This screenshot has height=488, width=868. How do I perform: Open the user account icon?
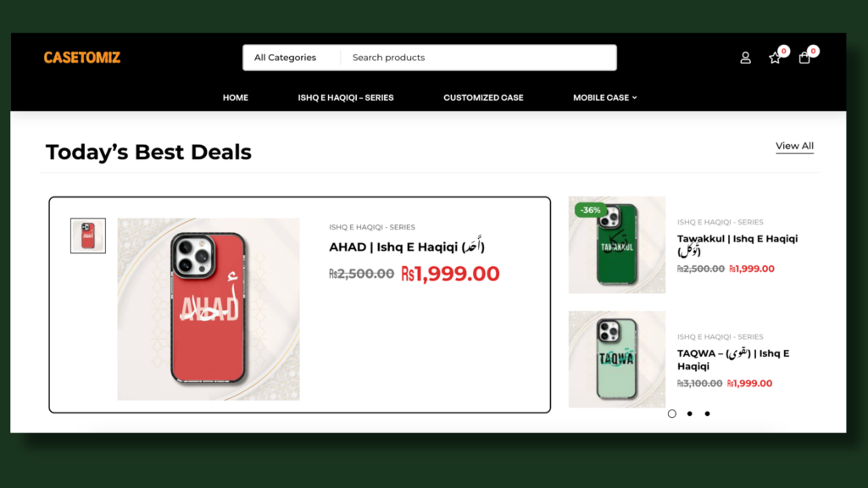[x=745, y=58]
